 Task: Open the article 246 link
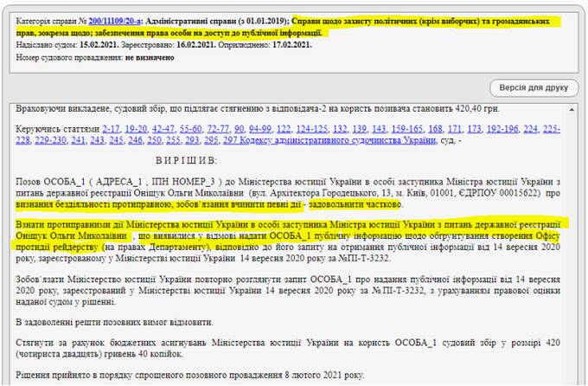(x=135, y=140)
